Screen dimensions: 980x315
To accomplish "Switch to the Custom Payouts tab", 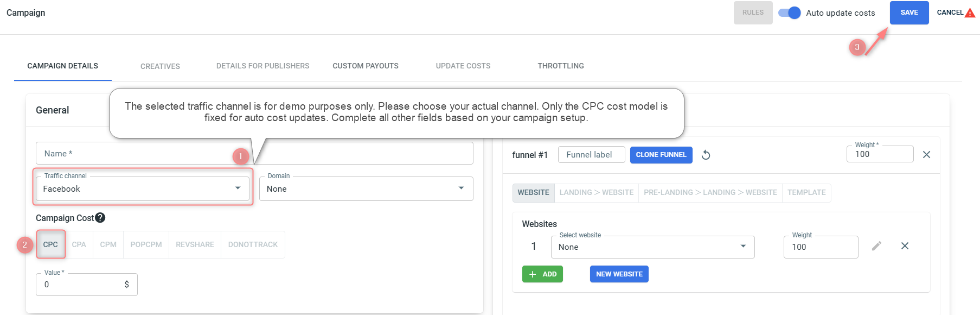I will [366, 66].
